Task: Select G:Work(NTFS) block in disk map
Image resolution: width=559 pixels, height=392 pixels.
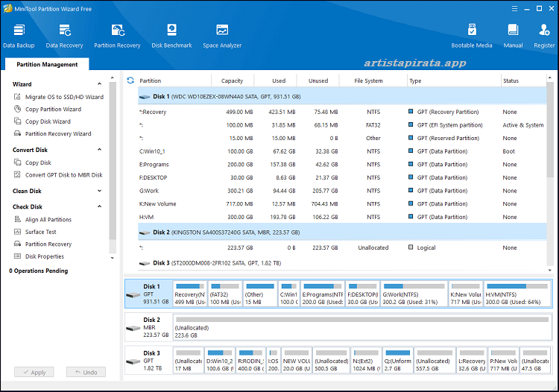Action: pyautogui.click(x=414, y=294)
